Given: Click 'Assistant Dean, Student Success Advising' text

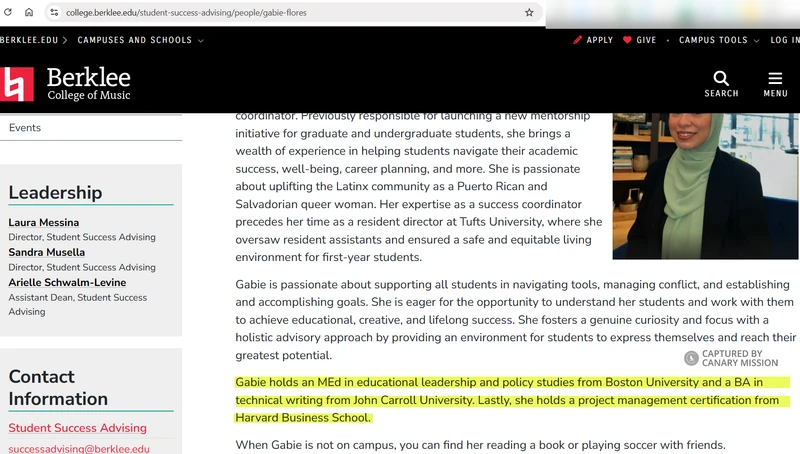Looking at the screenshot, I should click(x=77, y=305).
